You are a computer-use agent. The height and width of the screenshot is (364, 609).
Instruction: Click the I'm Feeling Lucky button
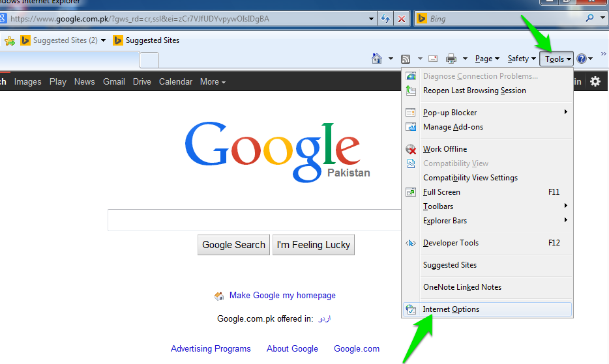click(x=314, y=245)
